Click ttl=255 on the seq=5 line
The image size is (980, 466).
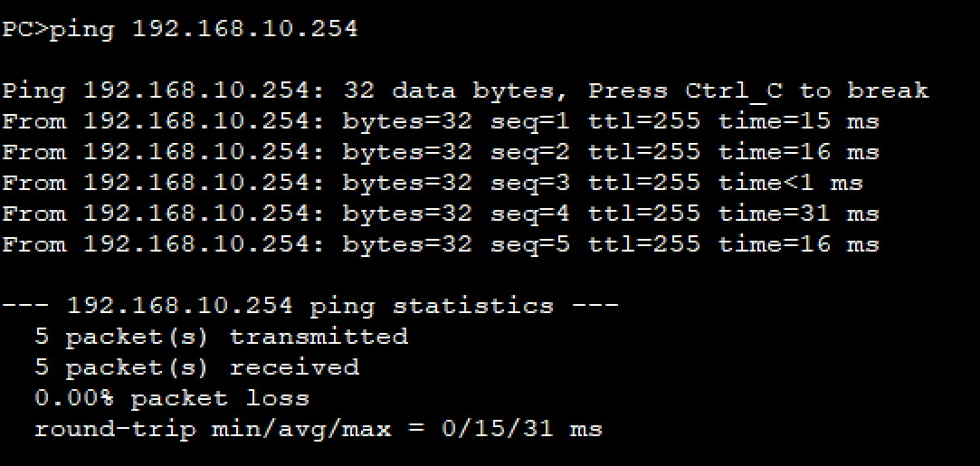(x=643, y=244)
